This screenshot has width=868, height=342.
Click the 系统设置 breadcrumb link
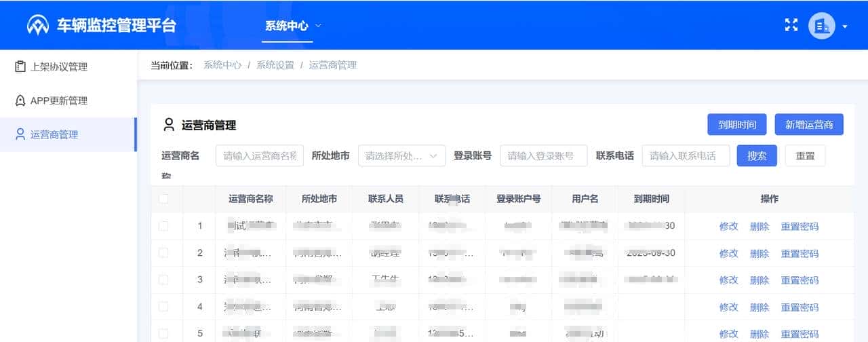tap(275, 65)
